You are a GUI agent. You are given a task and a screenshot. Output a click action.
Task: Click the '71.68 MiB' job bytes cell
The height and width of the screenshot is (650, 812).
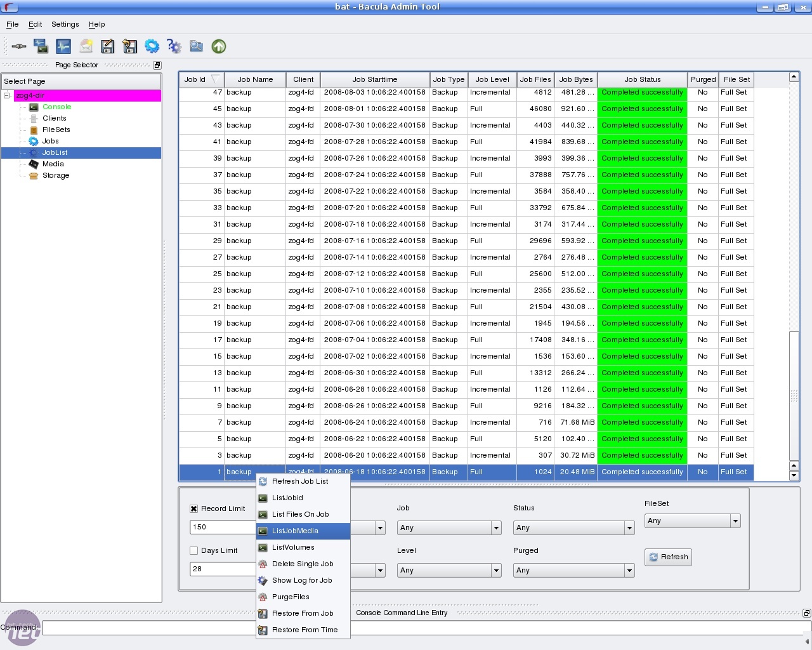point(577,422)
